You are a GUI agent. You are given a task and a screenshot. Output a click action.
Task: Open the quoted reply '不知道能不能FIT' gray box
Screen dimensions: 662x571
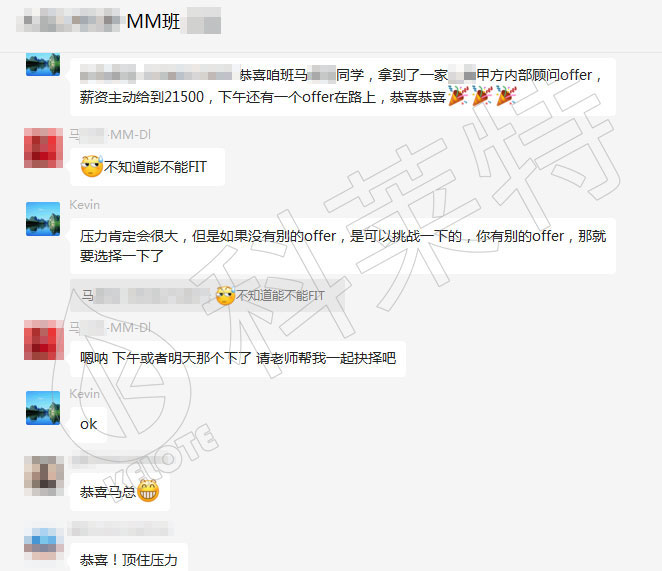(x=208, y=296)
